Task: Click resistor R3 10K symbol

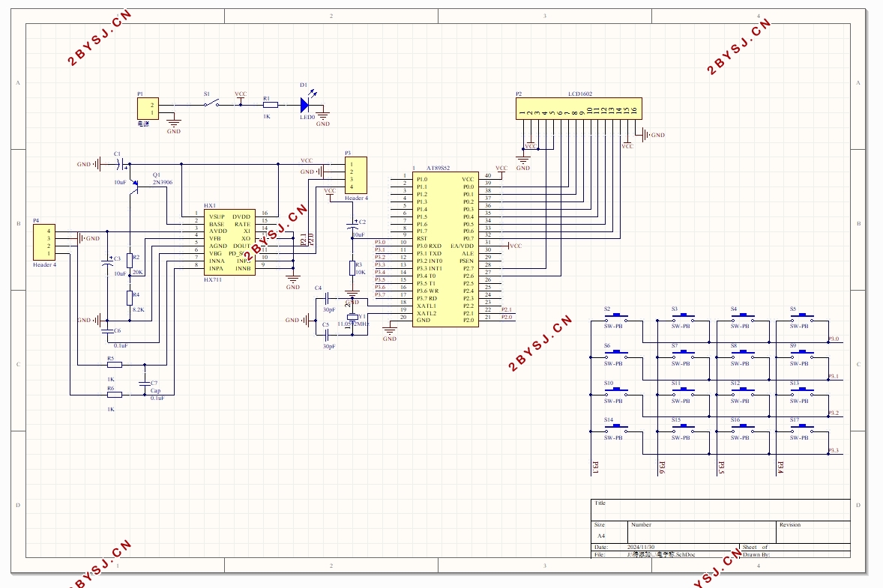Action: [x=352, y=268]
